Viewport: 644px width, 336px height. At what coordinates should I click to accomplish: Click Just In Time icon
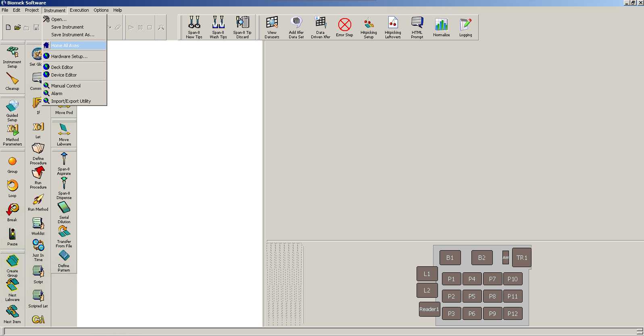[x=38, y=251]
